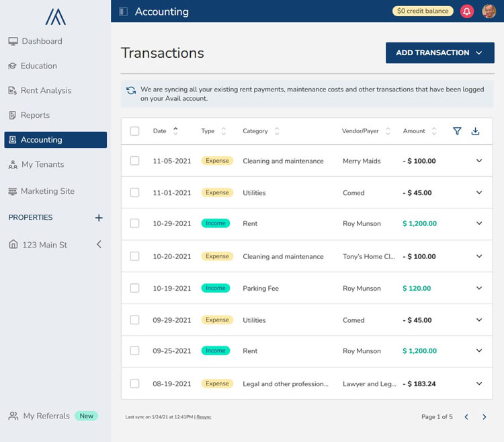Screen dimensions: 504x442
Task: Sort by the Category column arrows
Action: coord(277,131)
